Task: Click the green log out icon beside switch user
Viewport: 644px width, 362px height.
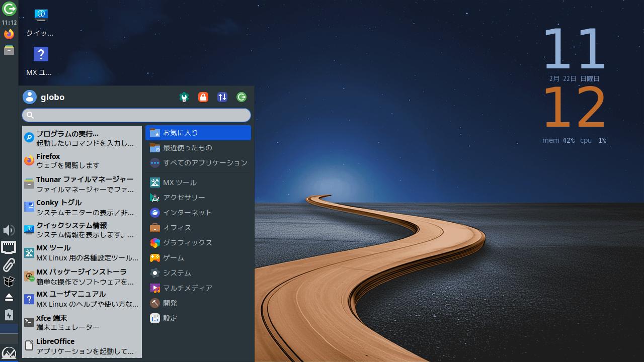Action: click(x=242, y=97)
